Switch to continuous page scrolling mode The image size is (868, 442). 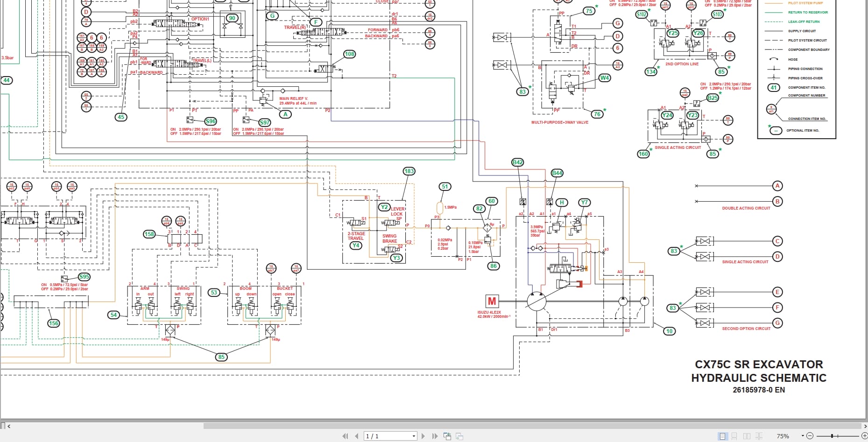(734, 436)
